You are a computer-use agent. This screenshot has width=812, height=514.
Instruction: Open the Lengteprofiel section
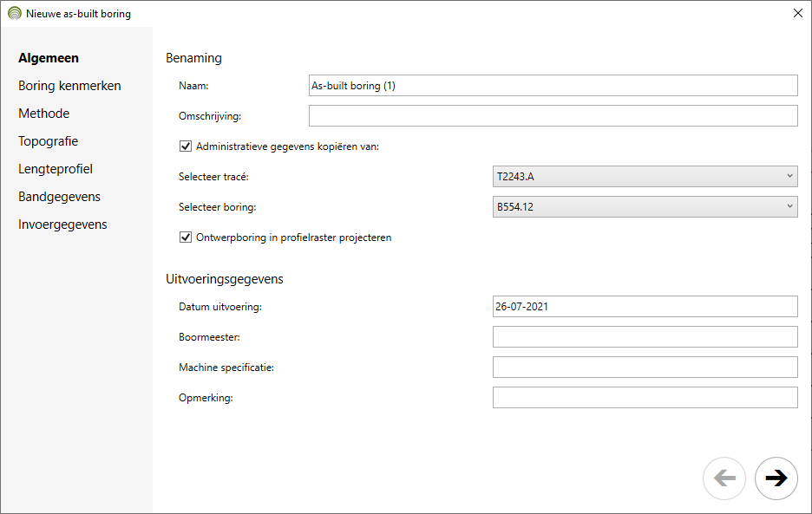point(56,169)
